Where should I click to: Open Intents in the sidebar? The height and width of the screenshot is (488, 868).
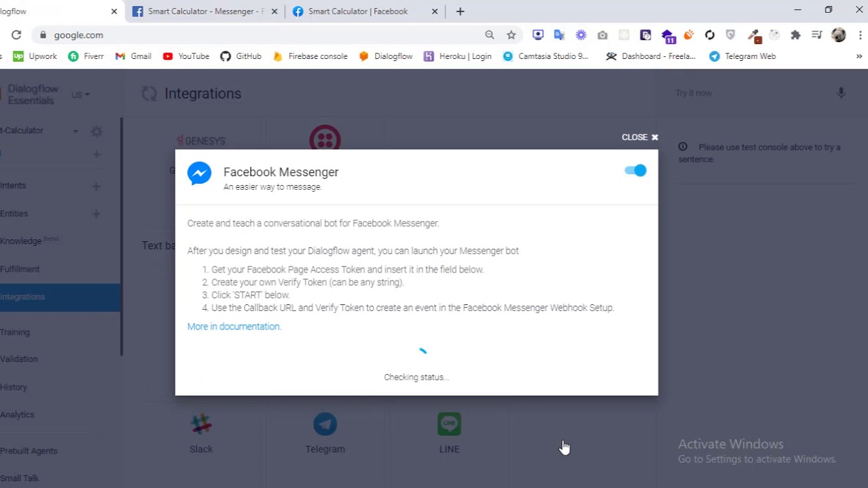pos(13,186)
